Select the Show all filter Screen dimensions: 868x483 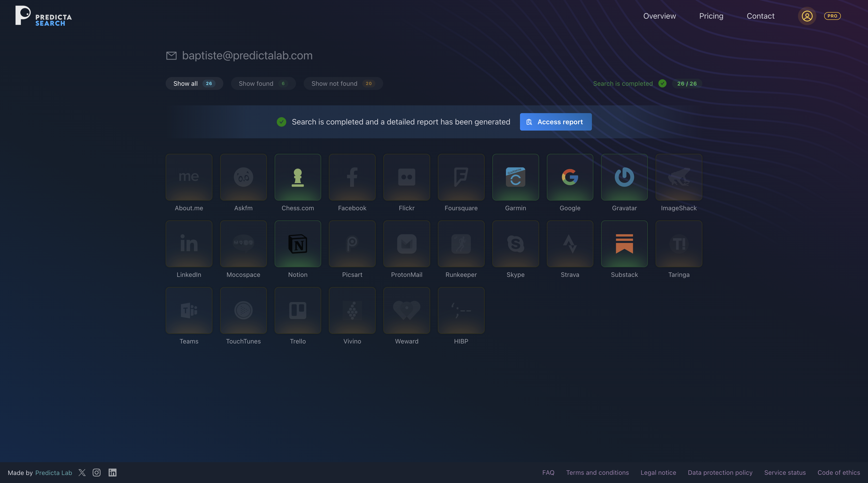[194, 84]
